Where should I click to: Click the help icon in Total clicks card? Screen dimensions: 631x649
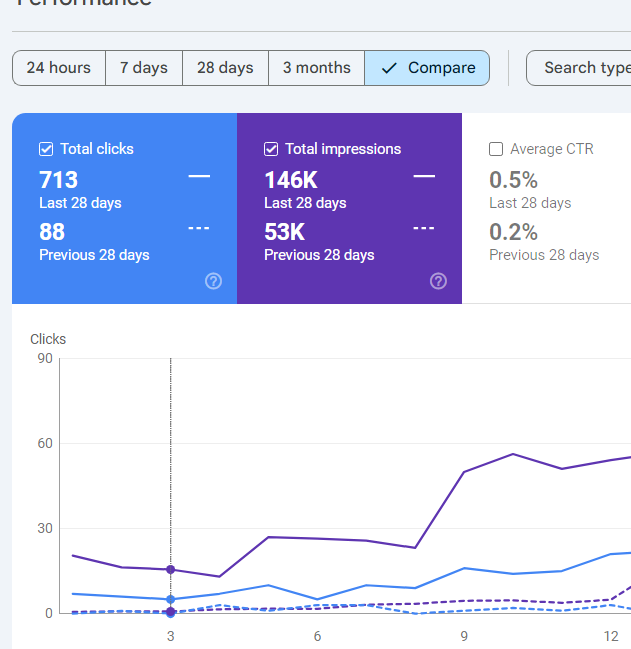(x=213, y=281)
